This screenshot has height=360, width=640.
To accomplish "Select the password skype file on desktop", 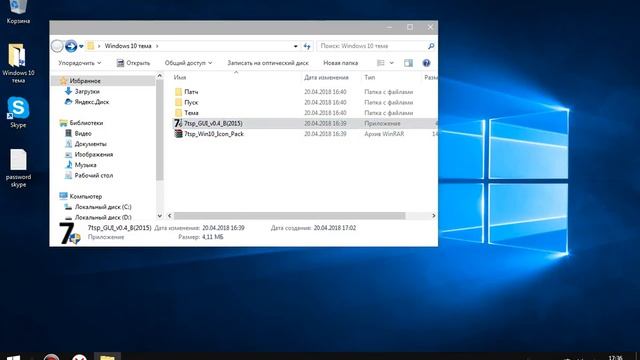I will click(x=18, y=168).
